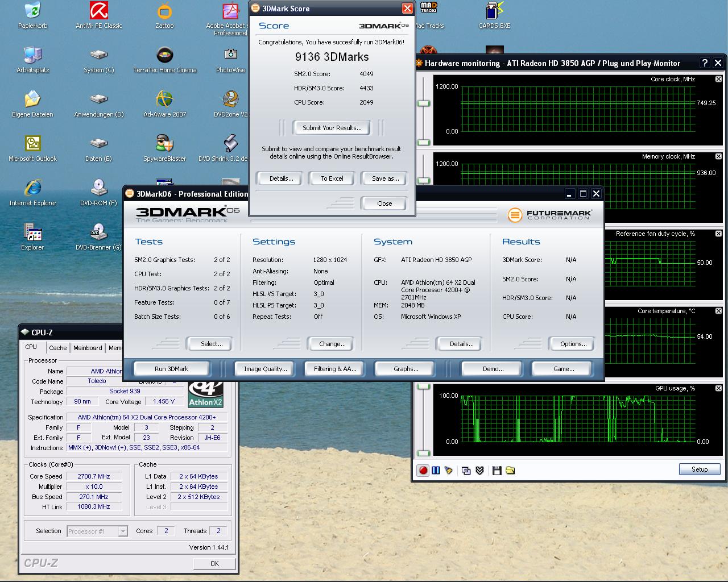
Task: Select the System (C) drive icon
Action: pos(99,60)
